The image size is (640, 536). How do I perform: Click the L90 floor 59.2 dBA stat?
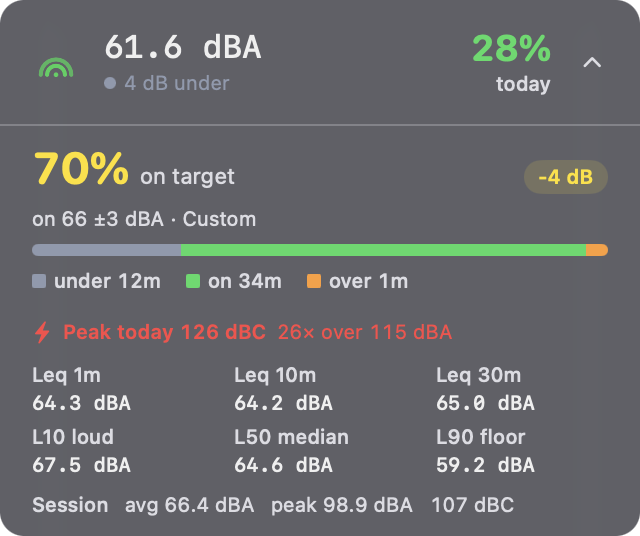coord(485,451)
